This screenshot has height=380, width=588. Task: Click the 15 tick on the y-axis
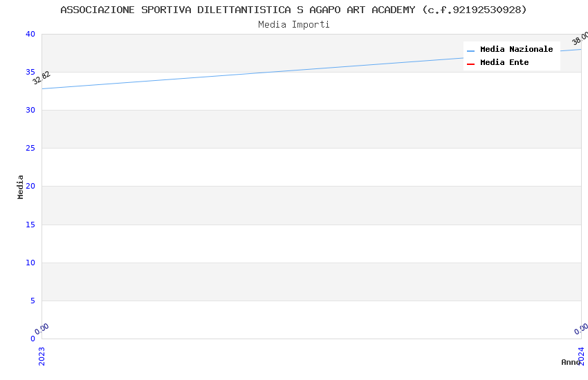pos(30,225)
